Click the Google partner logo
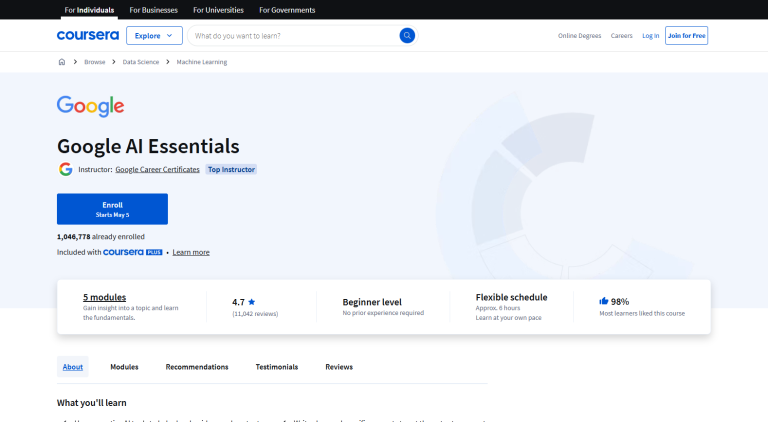Image resolution: width=768 pixels, height=422 pixels. click(x=91, y=106)
